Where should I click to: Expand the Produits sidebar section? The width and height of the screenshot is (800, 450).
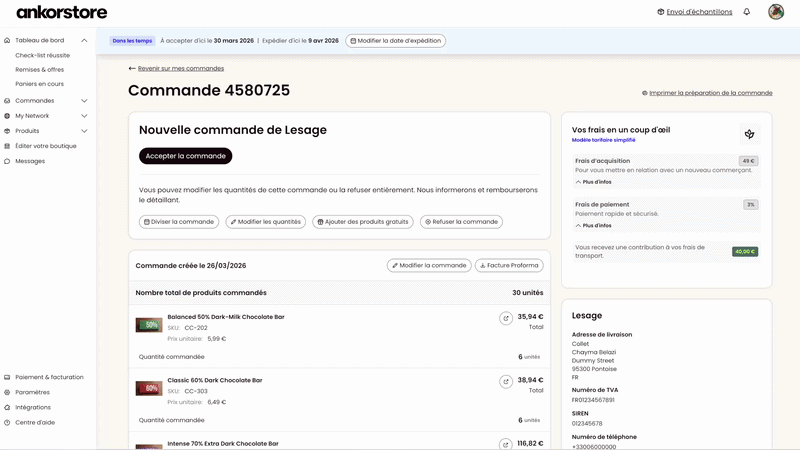tap(84, 131)
